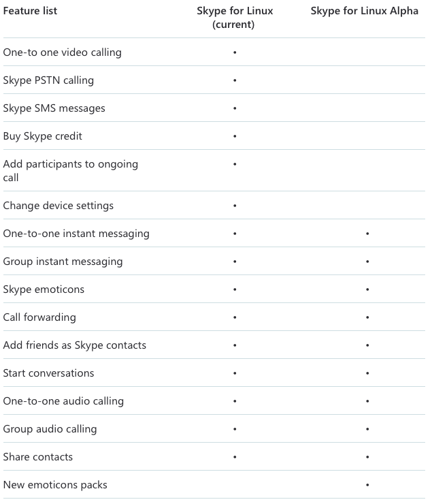
Task: Select the 'One-to-one audio calling' label
Action: 63,401
